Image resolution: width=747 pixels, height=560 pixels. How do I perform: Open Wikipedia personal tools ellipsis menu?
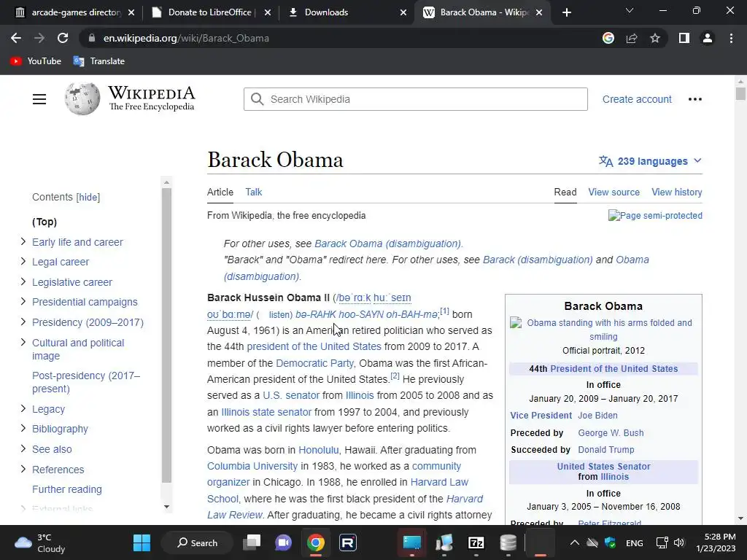point(695,99)
